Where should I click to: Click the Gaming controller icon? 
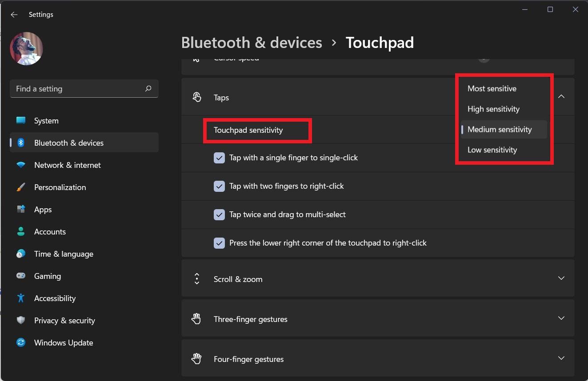(21, 276)
